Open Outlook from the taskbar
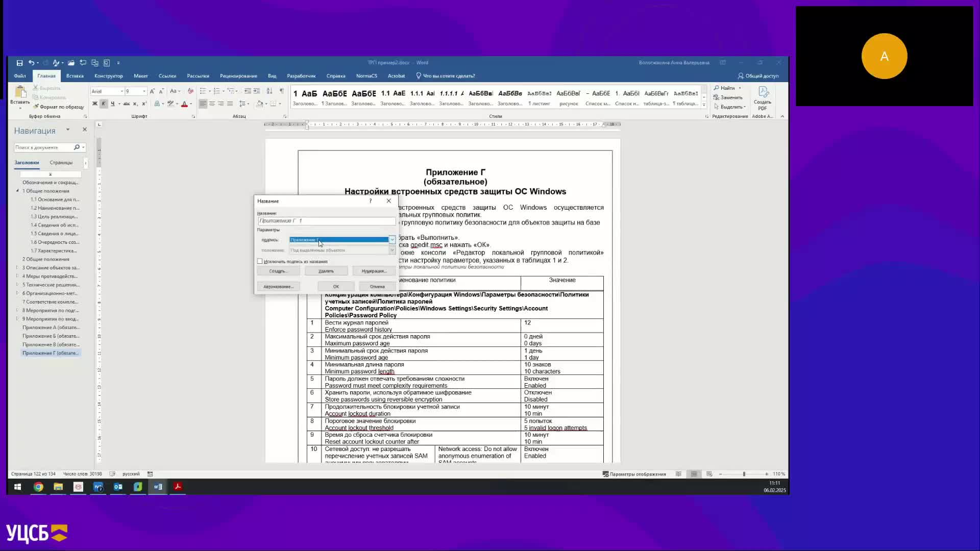Image resolution: width=980 pixels, height=551 pixels. point(118,487)
